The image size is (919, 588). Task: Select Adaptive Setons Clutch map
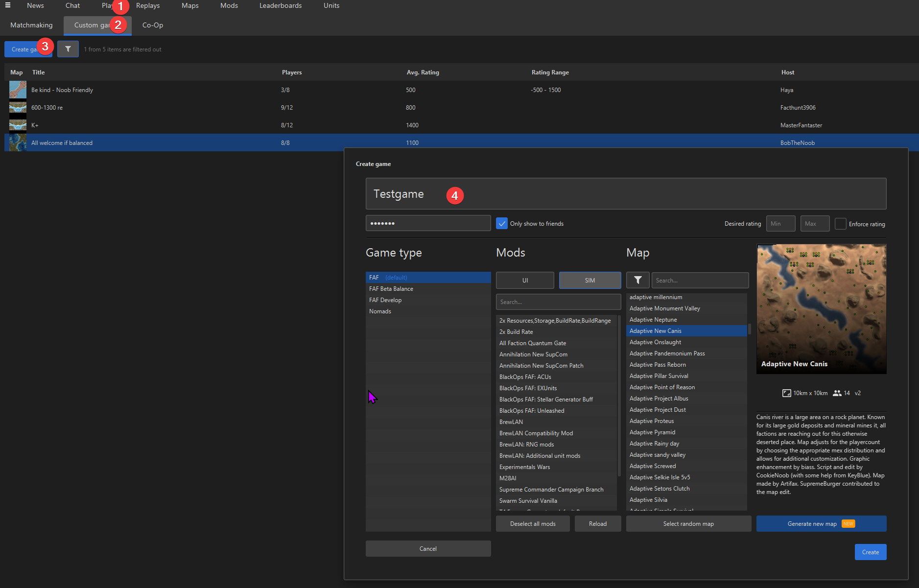686,488
